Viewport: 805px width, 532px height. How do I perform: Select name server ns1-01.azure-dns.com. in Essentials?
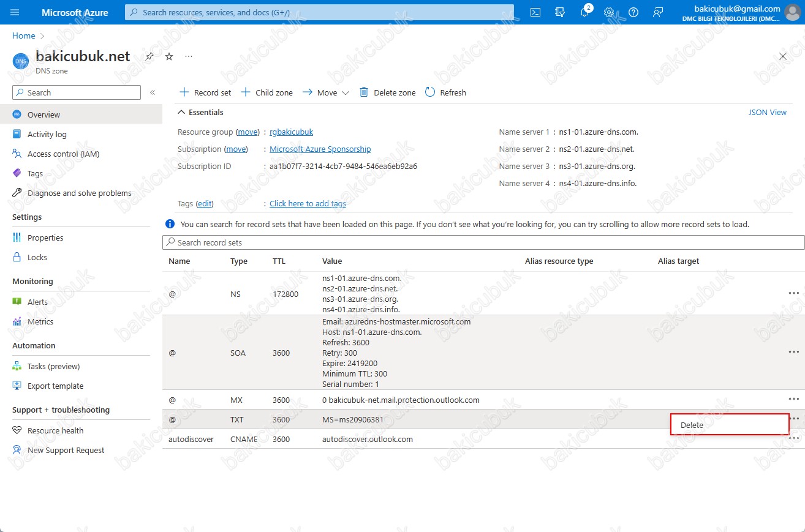pyautogui.click(x=599, y=132)
